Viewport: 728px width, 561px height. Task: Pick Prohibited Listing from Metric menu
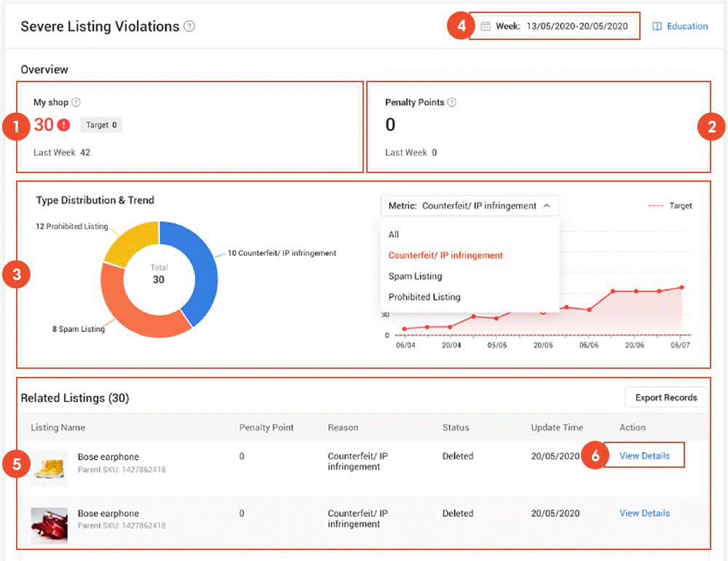pos(424,297)
